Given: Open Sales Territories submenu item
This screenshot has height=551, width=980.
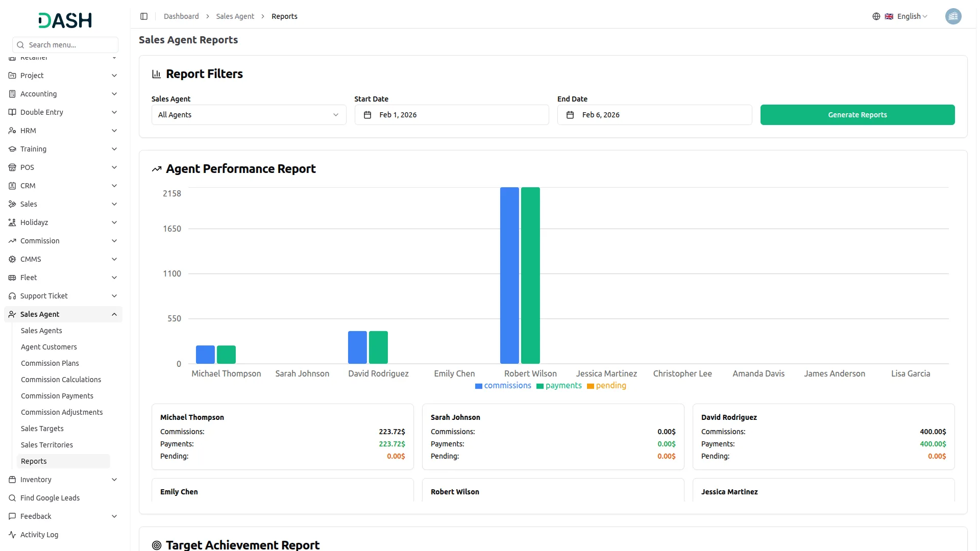Looking at the screenshot, I should click(x=47, y=445).
